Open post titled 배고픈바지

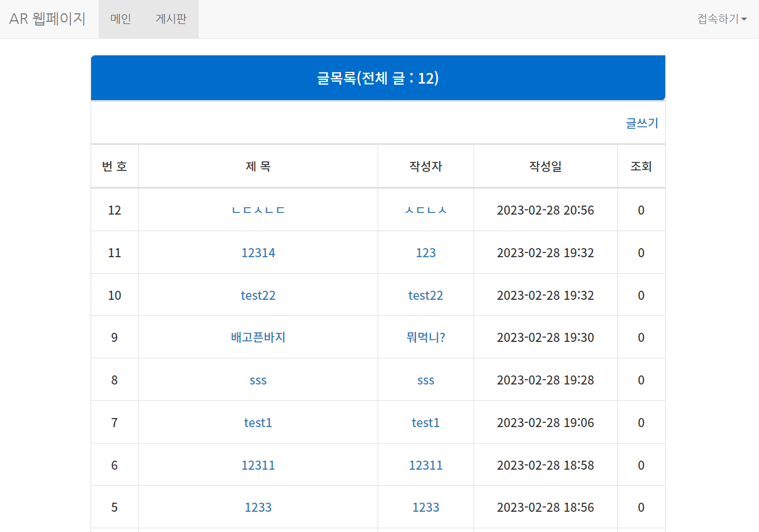(x=258, y=337)
